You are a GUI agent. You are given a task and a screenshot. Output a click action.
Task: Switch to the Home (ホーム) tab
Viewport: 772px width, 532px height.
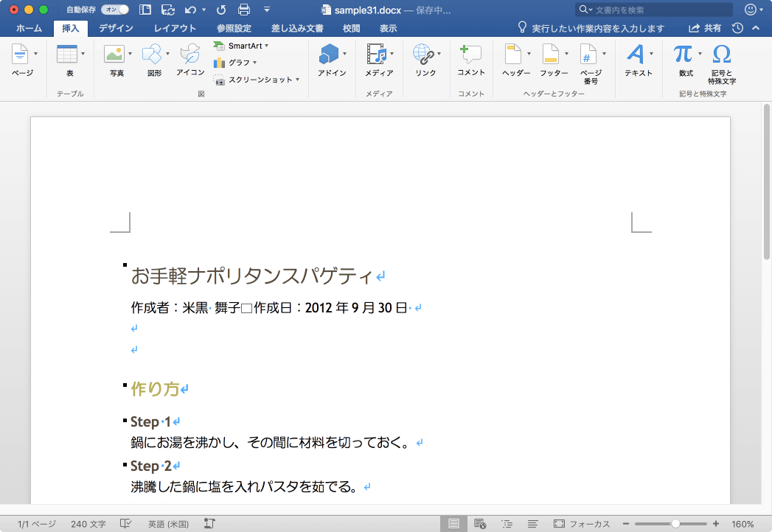tap(29, 28)
